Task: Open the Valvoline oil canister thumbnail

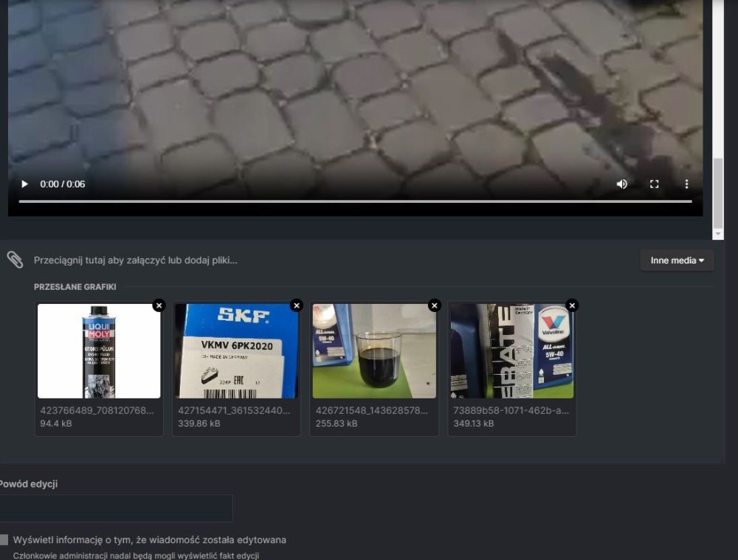Action: [x=512, y=351]
